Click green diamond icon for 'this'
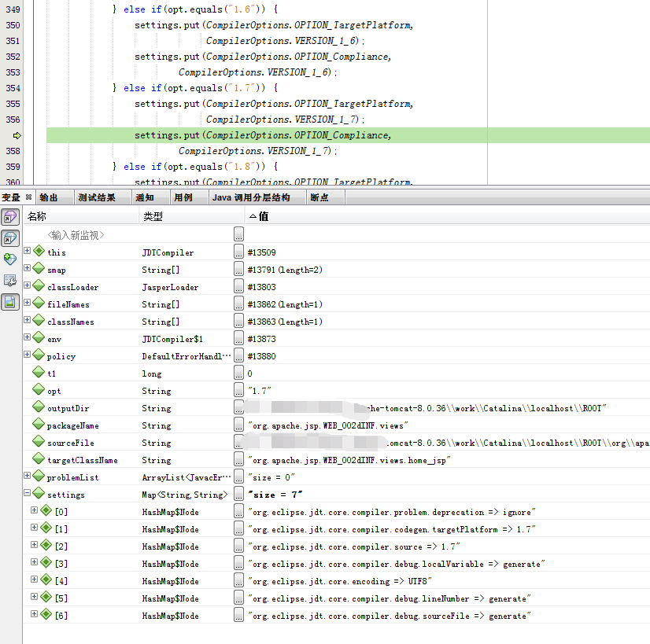The image size is (650, 644). tap(39, 251)
